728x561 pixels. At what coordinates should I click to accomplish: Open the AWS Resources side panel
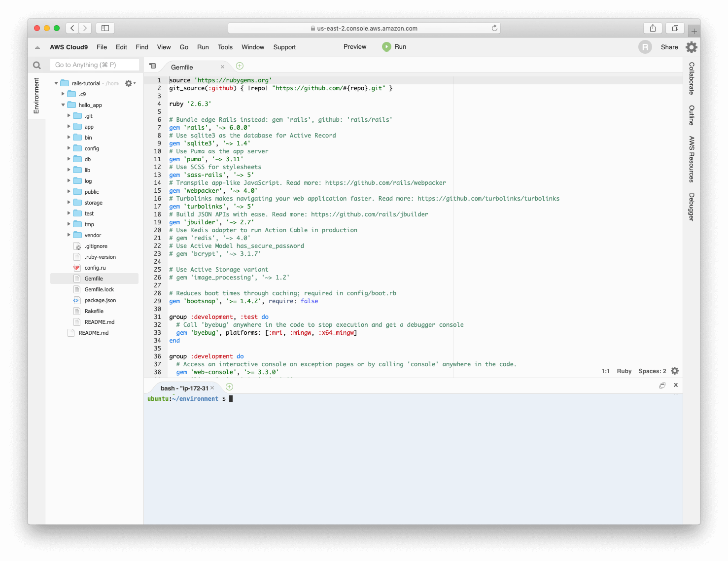pos(692,159)
